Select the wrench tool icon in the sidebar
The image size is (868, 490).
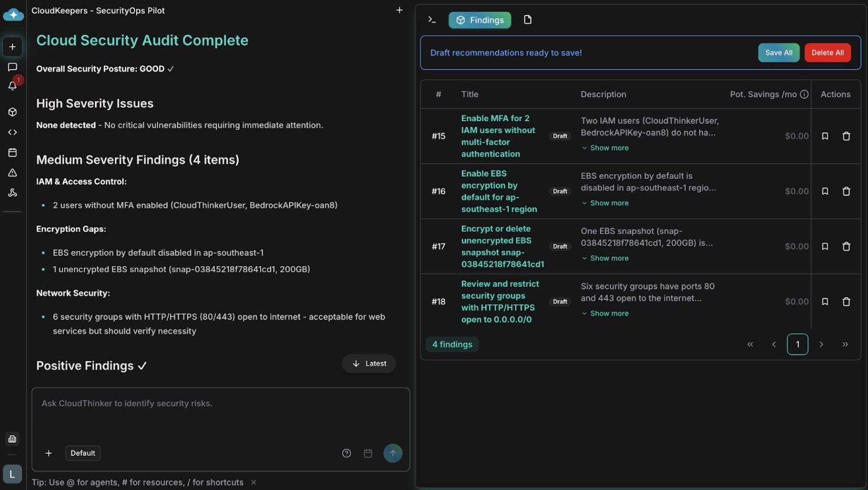click(x=12, y=193)
